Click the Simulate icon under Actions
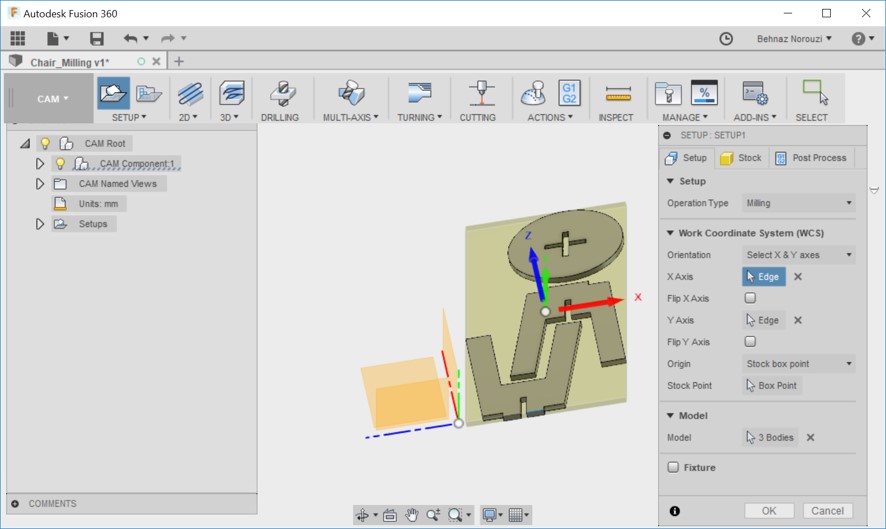The width and height of the screenshot is (886, 529). click(532, 93)
